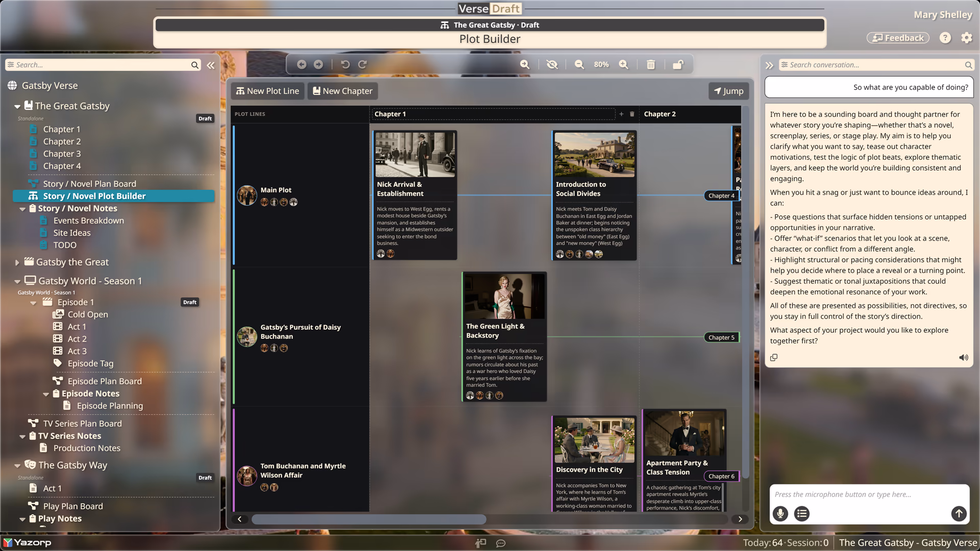980x551 pixels.
Task: Select the Main Plot line avatar
Action: [247, 195]
